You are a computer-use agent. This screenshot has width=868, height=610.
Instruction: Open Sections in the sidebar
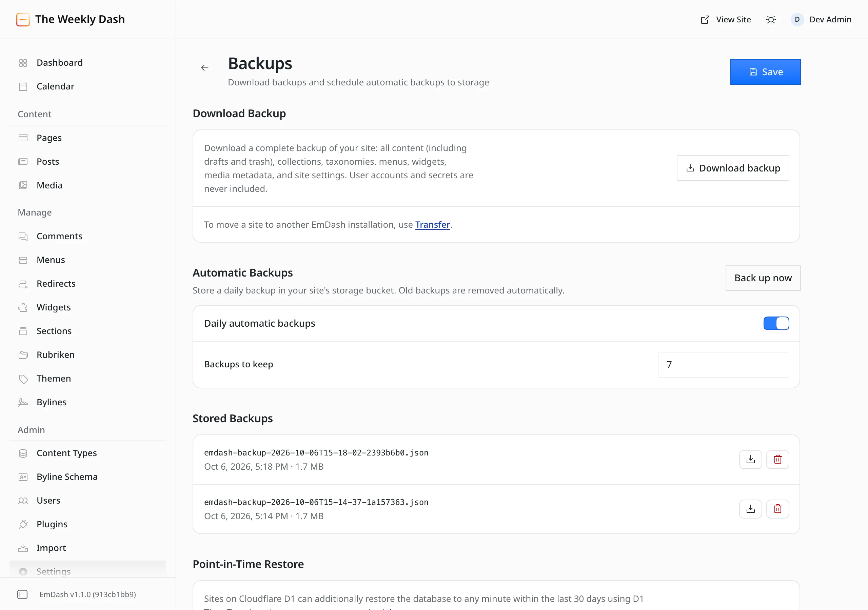pyautogui.click(x=88, y=331)
